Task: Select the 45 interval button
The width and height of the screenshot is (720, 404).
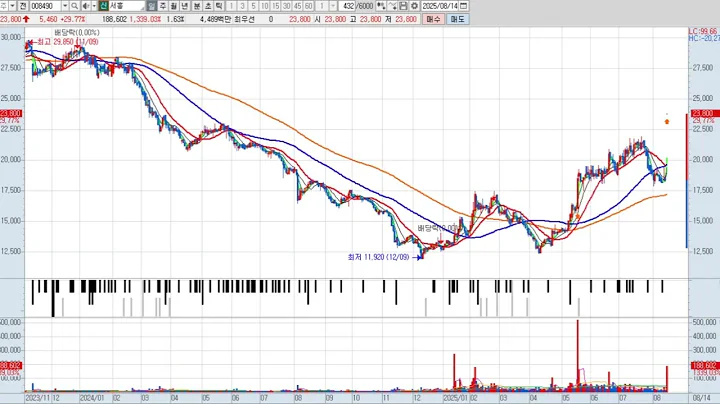Action: pyautogui.click(x=298, y=6)
